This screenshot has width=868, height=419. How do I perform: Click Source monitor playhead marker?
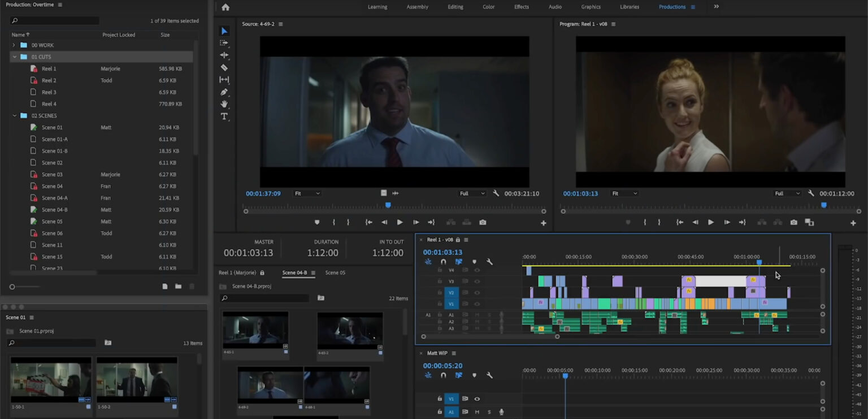(388, 205)
